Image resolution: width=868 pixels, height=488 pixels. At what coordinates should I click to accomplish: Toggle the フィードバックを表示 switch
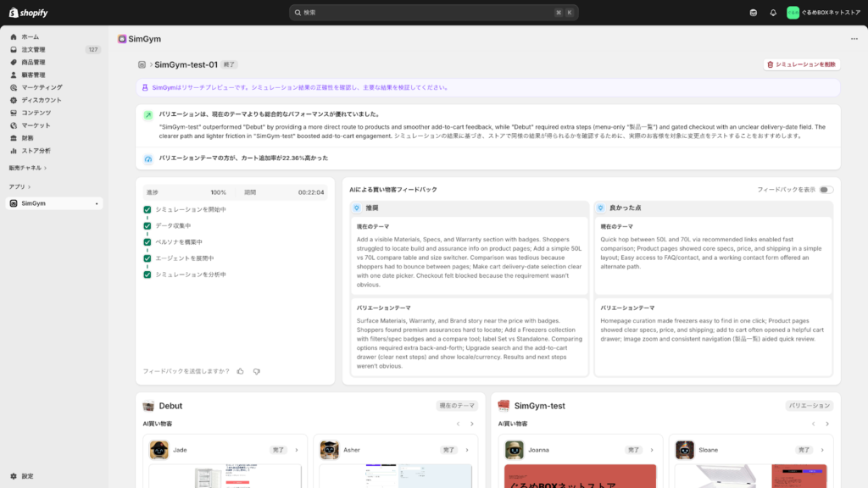pos(826,190)
